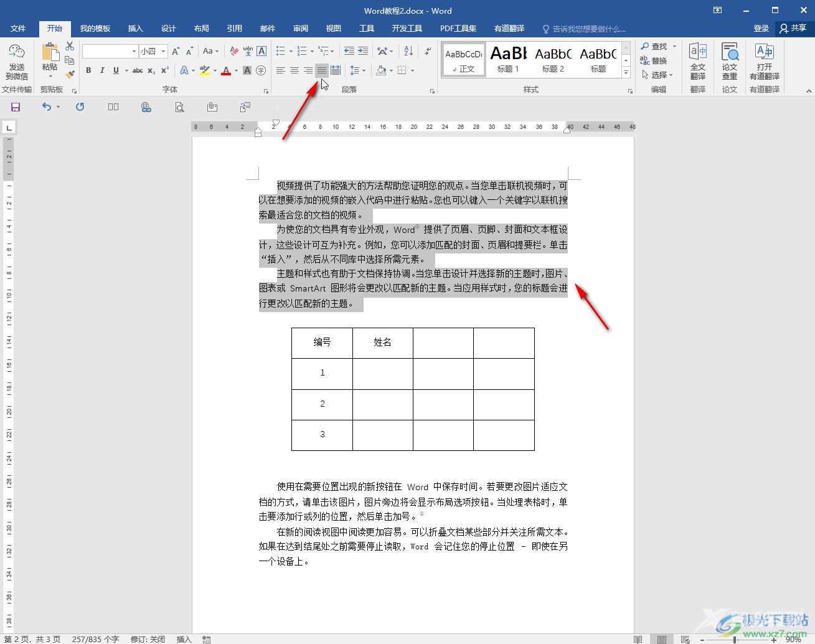Image resolution: width=815 pixels, height=644 pixels.
Task: Apply the 标题 2 style
Action: (x=553, y=60)
